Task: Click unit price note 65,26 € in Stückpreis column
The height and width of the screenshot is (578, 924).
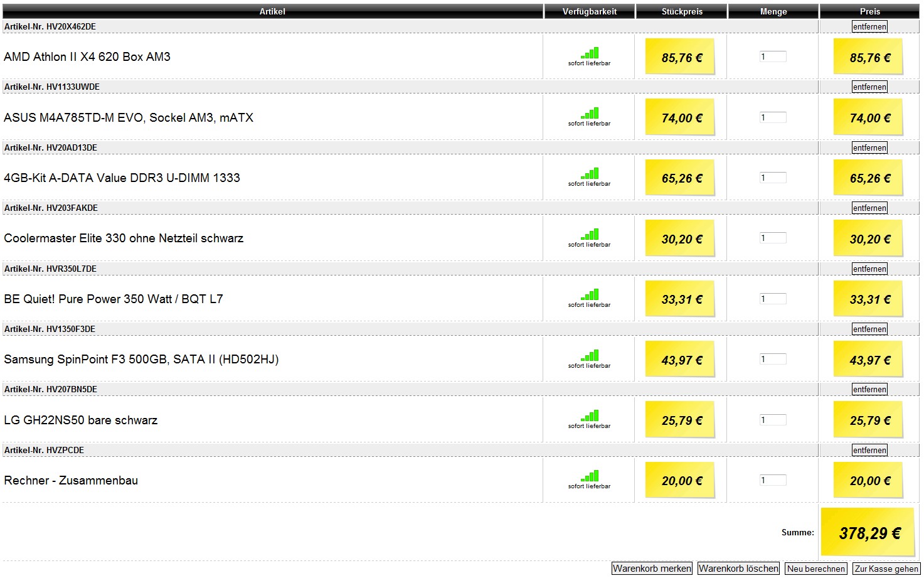Action: click(681, 178)
